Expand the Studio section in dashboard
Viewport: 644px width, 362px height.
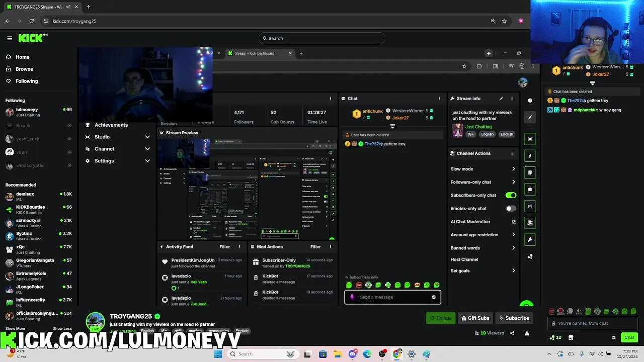point(117,137)
